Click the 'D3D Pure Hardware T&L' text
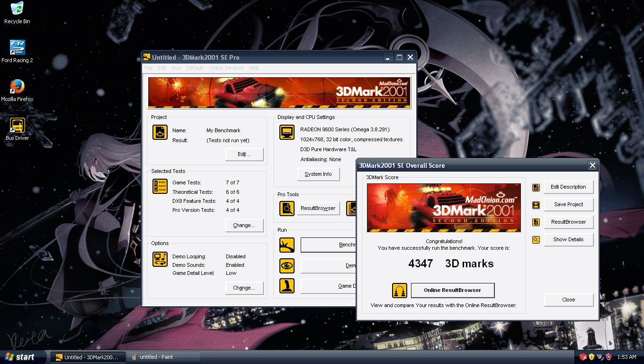The height and width of the screenshot is (364, 644). click(x=329, y=149)
